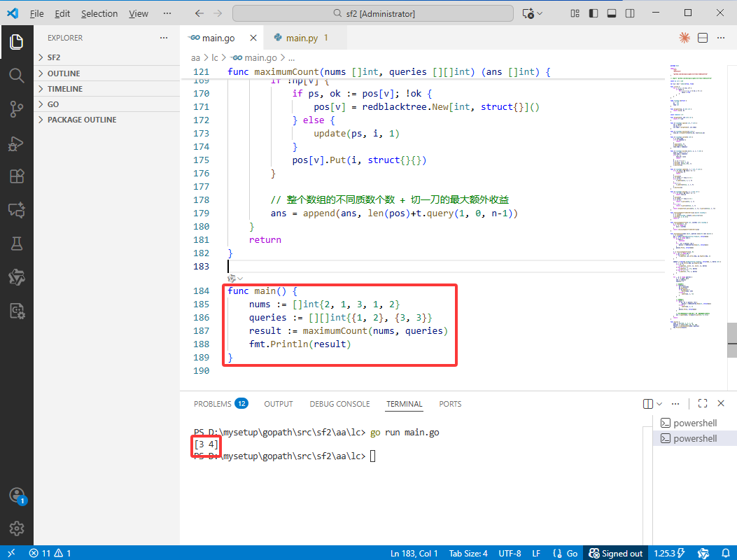The height and width of the screenshot is (560, 737).
Task: Split the editor using the layout icon
Action: click(x=703, y=38)
